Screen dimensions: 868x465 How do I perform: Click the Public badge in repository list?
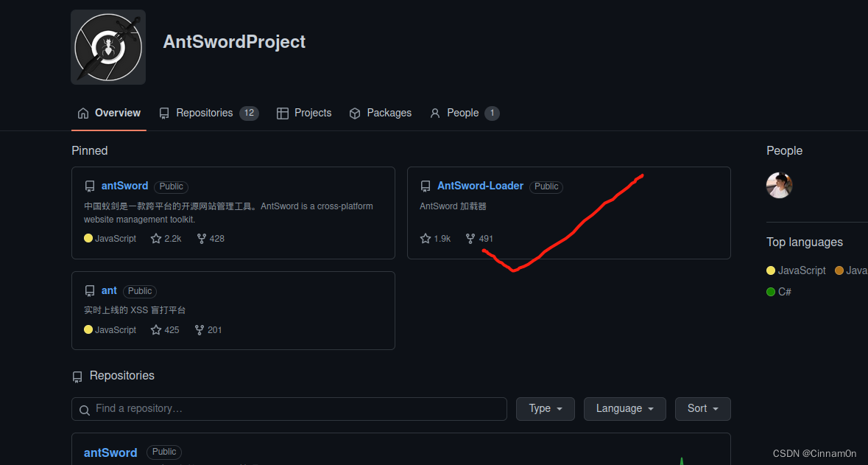tap(164, 452)
